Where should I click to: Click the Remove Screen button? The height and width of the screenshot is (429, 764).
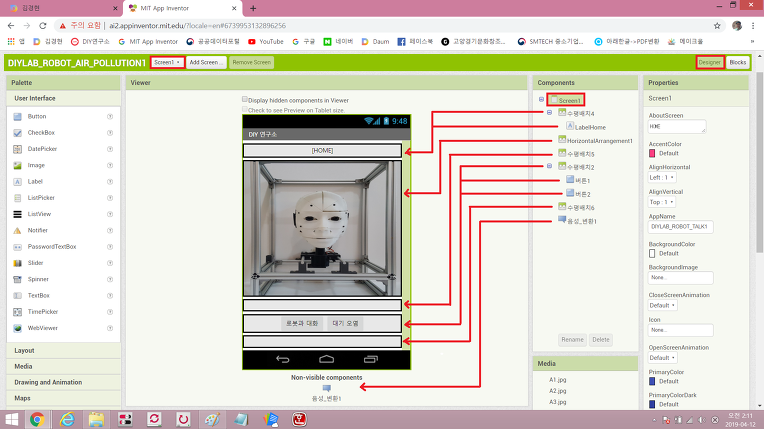point(251,62)
